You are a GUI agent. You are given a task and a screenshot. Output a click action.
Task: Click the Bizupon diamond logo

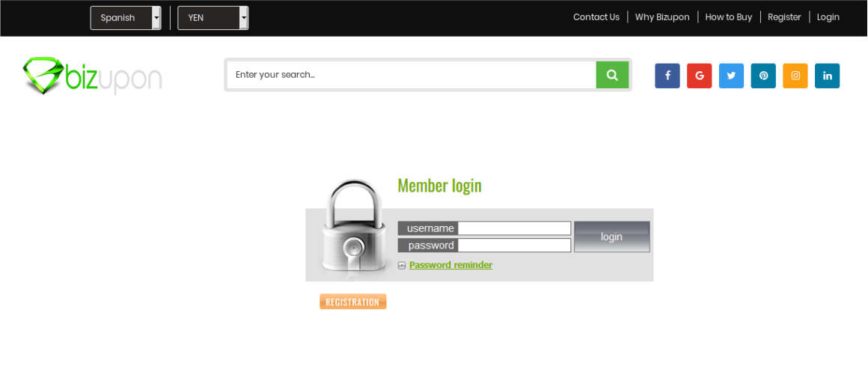tap(93, 76)
